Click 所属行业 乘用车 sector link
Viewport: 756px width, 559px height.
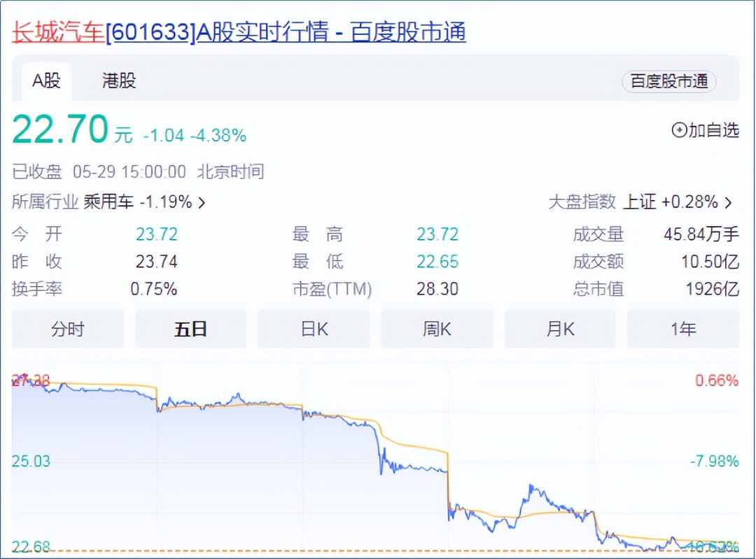tap(109, 202)
